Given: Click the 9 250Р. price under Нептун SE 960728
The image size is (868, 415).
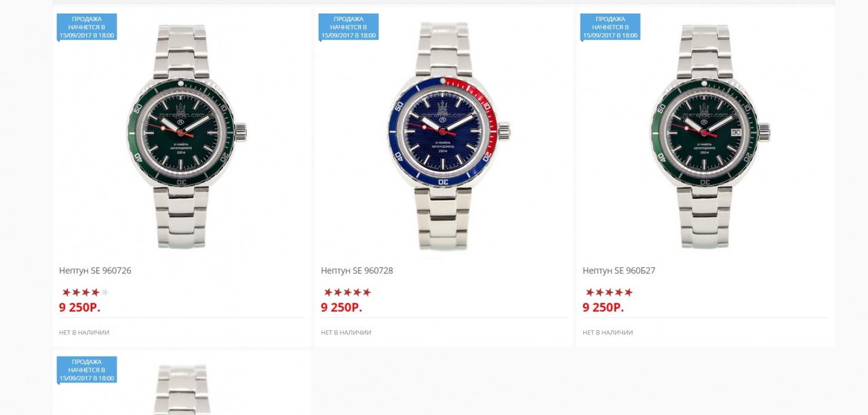Looking at the screenshot, I should [341, 307].
